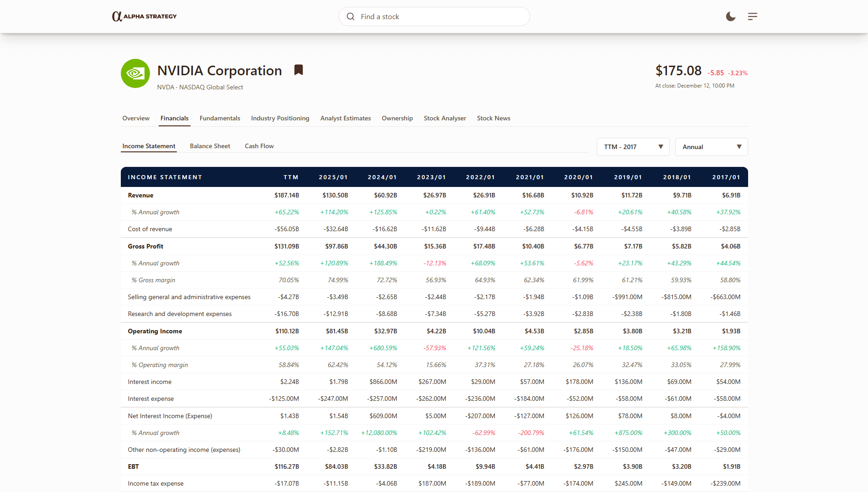Navigate to Industry Positioning
The height and width of the screenshot is (492, 868).
(280, 118)
